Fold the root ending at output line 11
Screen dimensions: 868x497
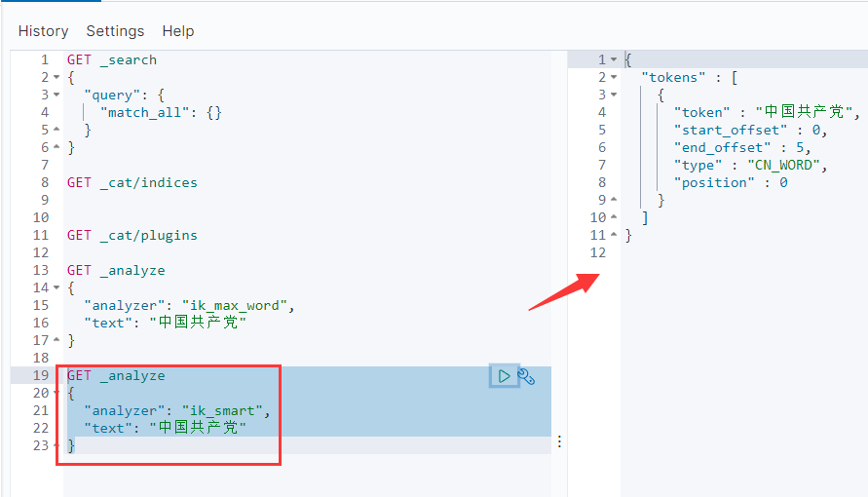(x=614, y=235)
